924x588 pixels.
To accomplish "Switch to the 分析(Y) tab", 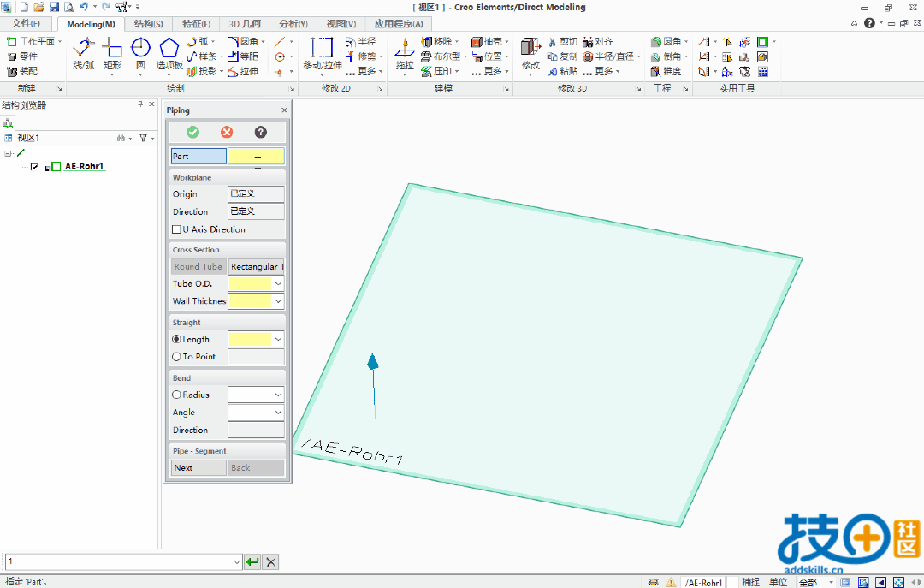I will point(293,24).
